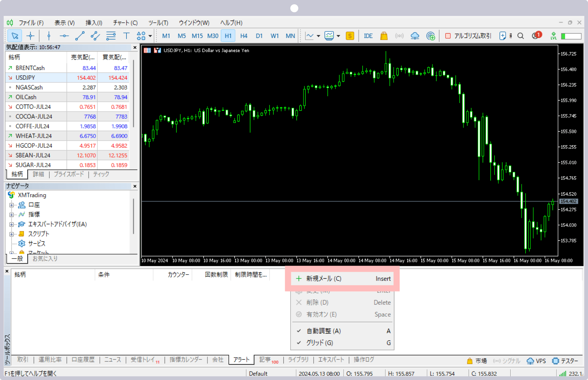Choose 新規メール (C) from context menu
Image resolution: width=588 pixels, height=380 pixels.
342,279
